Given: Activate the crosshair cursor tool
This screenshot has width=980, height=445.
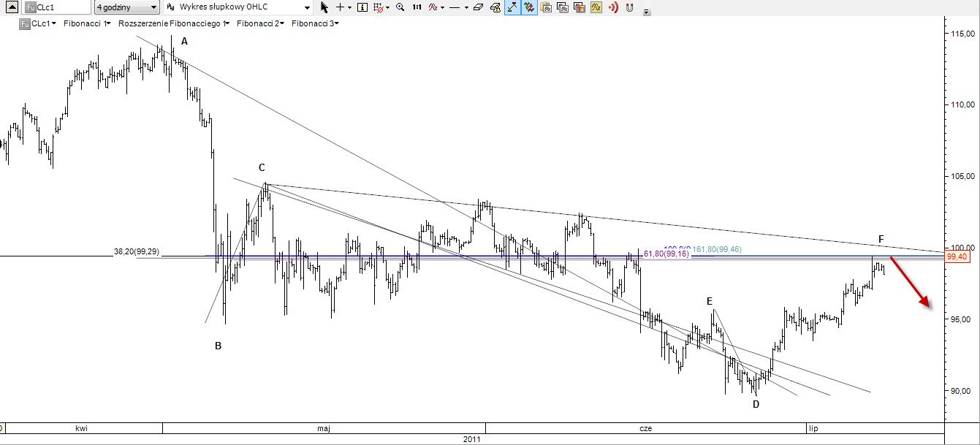Looking at the screenshot, I should coord(340,7).
